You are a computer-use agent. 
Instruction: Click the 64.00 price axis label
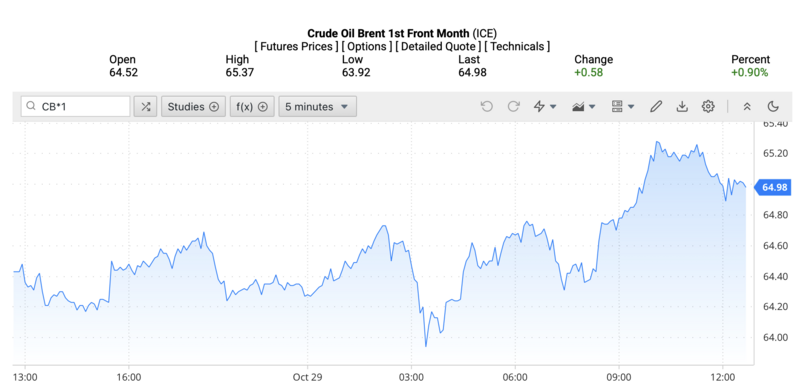(775, 337)
